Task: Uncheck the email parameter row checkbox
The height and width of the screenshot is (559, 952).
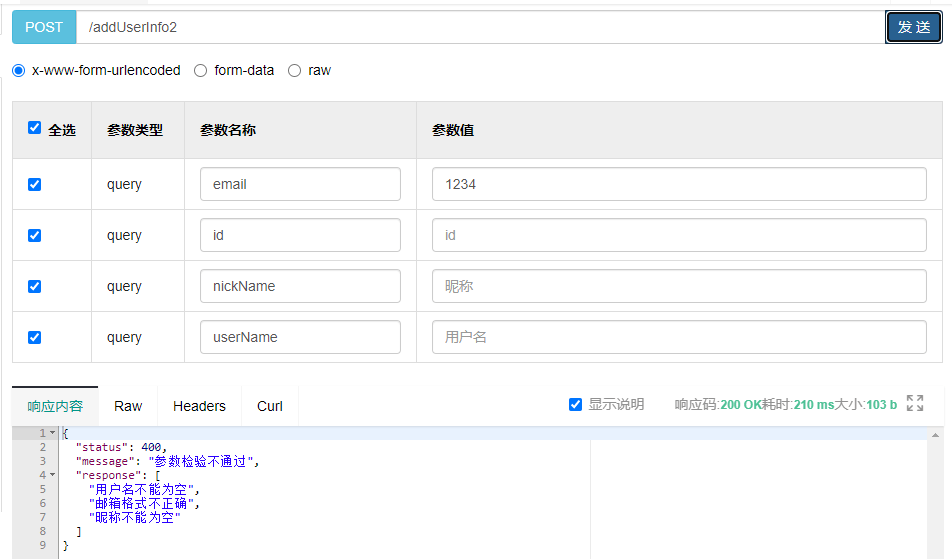Action: click(35, 184)
